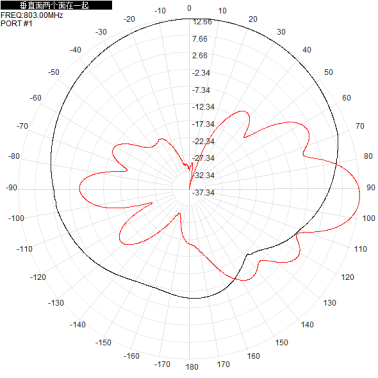Screen dimensions: 378x378
Task: Select the -110 degree angle label
Action: [25, 249]
